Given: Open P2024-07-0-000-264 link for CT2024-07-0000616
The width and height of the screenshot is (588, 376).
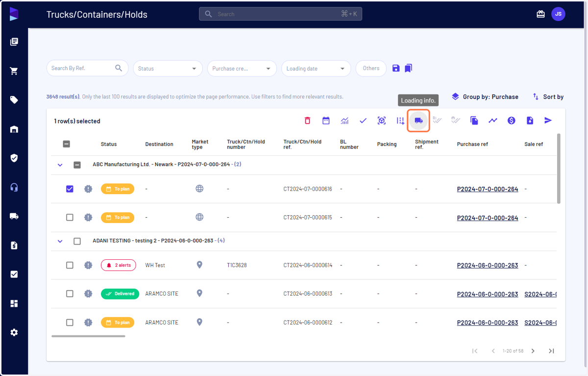Looking at the screenshot, I should click(x=488, y=189).
